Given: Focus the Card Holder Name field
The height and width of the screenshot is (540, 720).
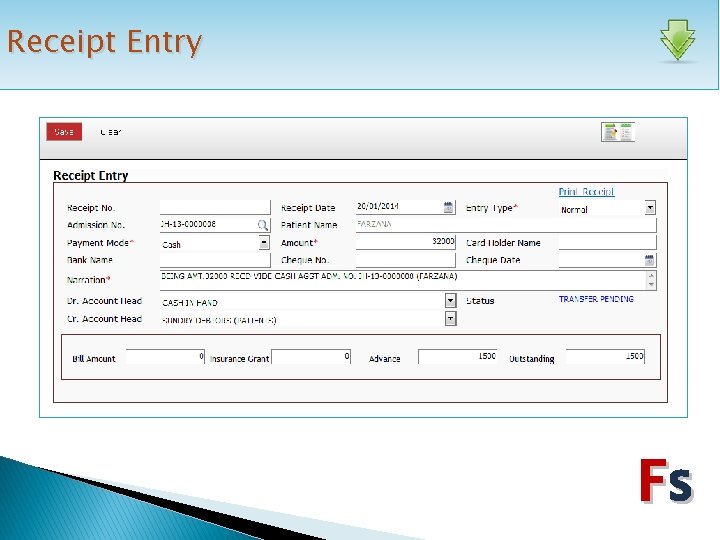Looking at the screenshot, I should click(608, 242).
